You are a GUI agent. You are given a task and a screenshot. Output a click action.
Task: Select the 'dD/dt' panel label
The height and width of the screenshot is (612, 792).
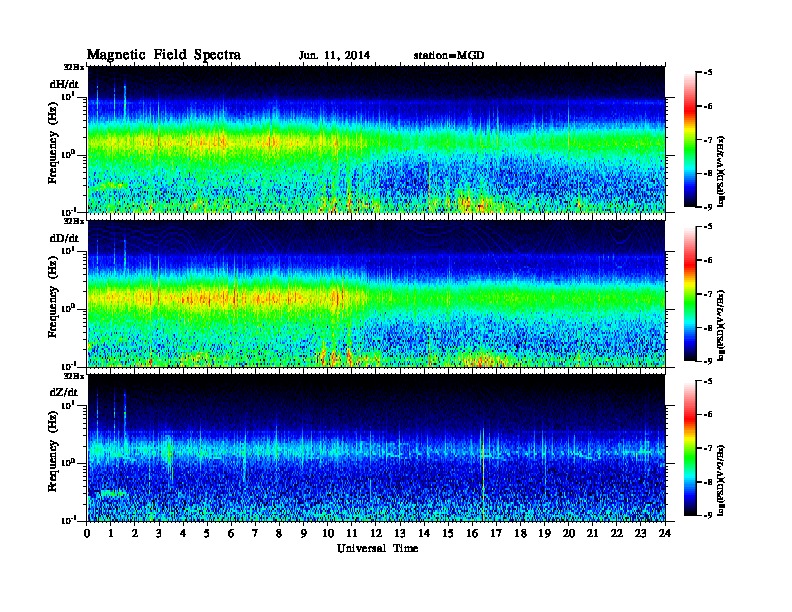point(64,238)
